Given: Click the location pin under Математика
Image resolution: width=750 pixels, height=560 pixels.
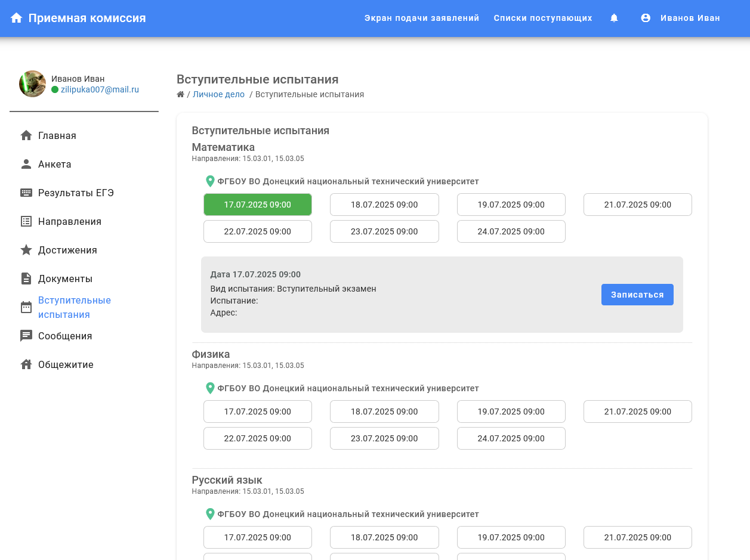Looking at the screenshot, I should click(x=210, y=181).
